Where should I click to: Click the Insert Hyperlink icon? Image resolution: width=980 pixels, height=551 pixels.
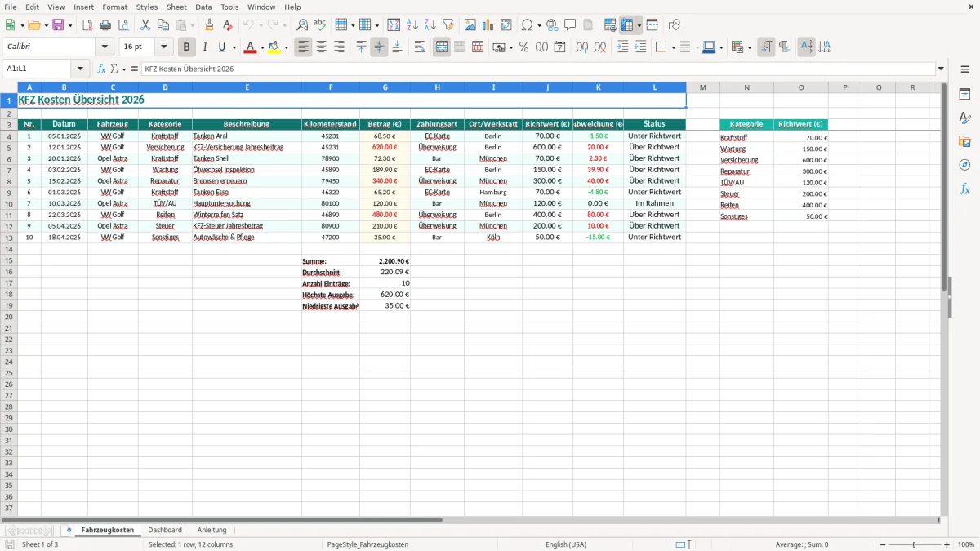click(552, 25)
